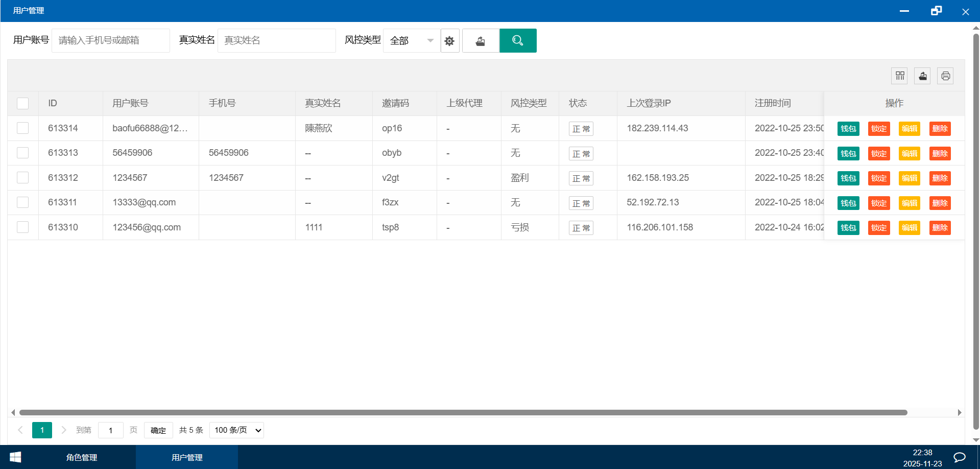
Task: Click the 用户账号 search input field
Action: click(x=110, y=41)
